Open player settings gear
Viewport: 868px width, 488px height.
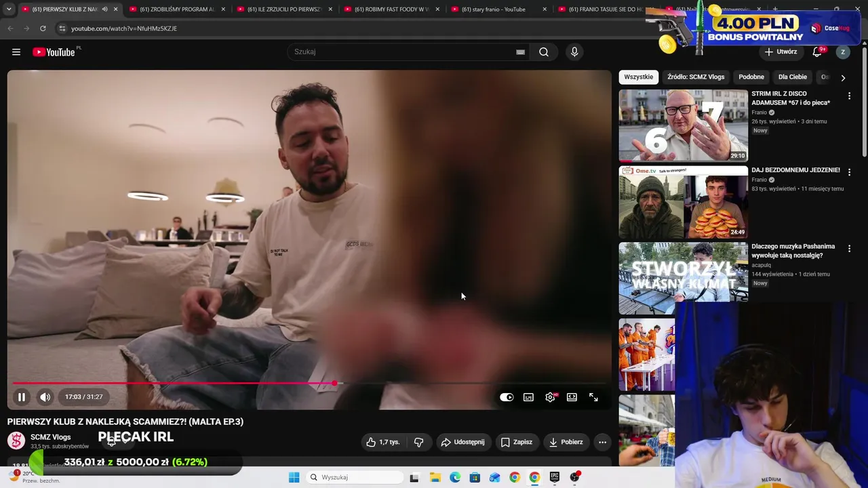550,397
